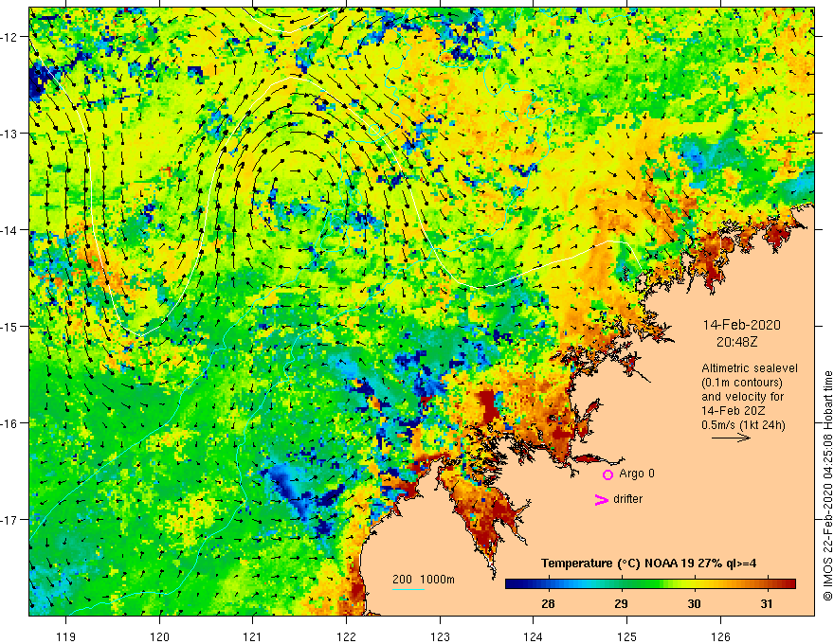Click the temperature color scale bar
The image size is (834, 644).
point(650,584)
